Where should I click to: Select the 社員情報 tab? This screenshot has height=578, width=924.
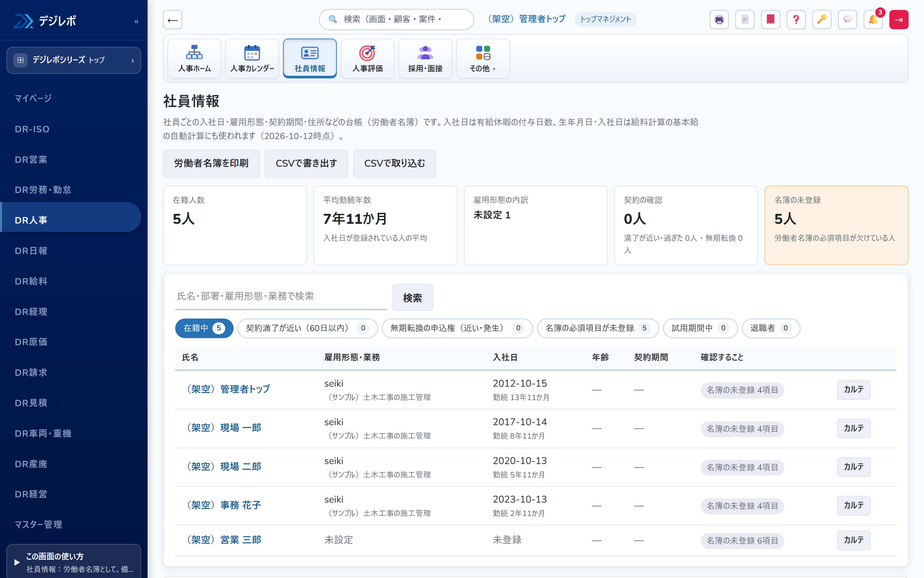click(x=310, y=58)
